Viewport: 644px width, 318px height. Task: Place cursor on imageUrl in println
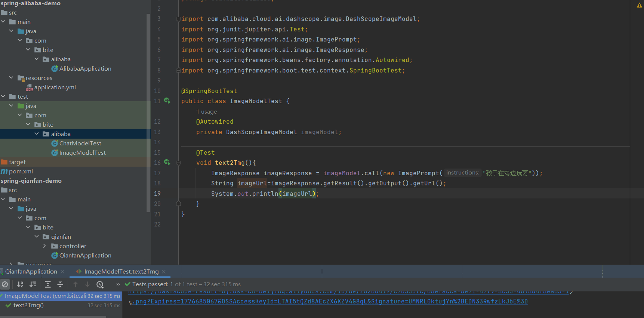(297, 194)
